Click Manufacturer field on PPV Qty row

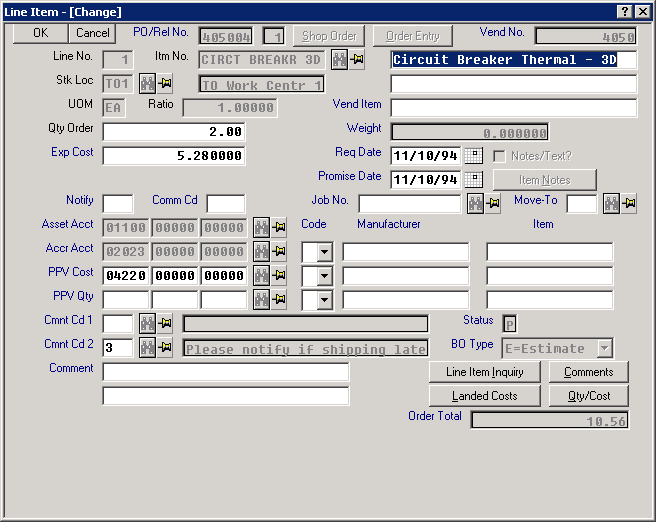406,300
